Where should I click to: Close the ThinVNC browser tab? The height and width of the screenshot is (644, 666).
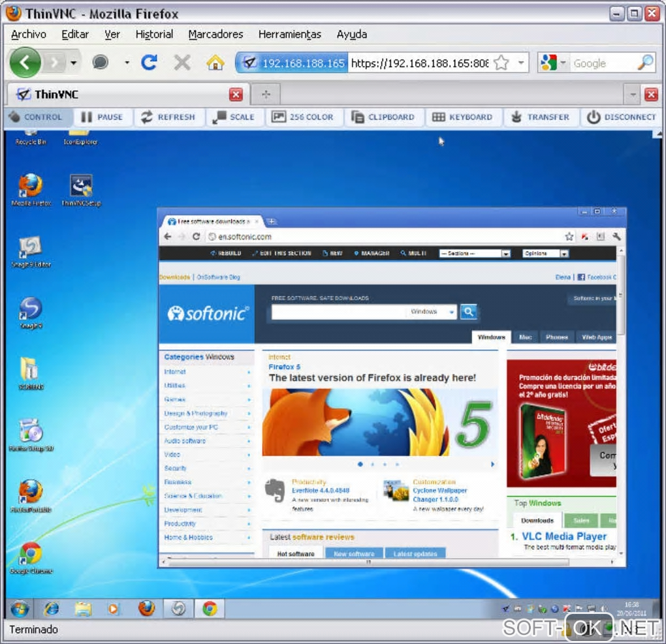click(236, 94)
